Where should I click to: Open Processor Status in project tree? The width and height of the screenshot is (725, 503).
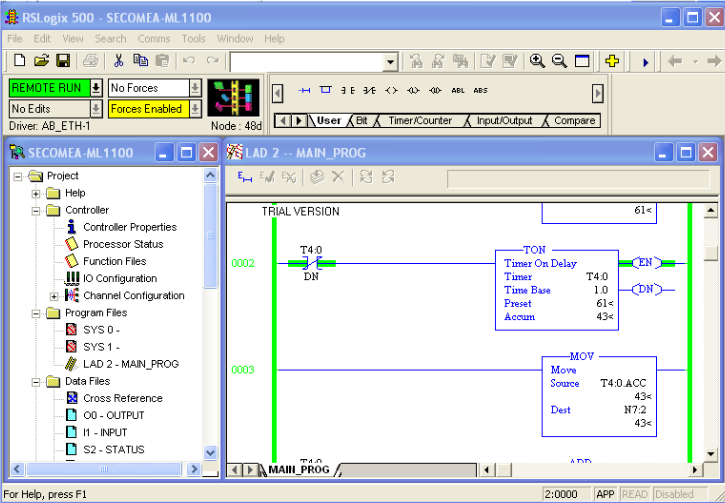click(x=123, y=244)
